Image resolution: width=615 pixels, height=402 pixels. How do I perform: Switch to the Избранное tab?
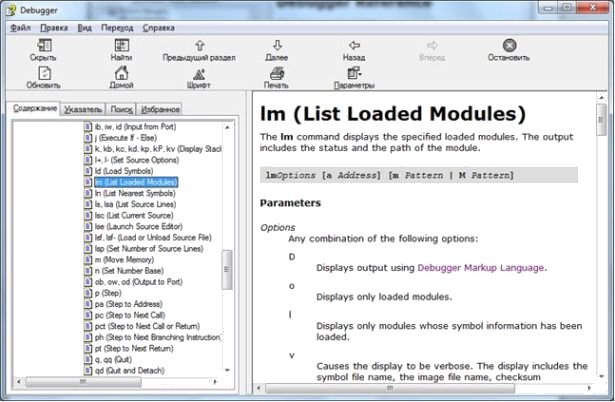[x=160, y=108]
